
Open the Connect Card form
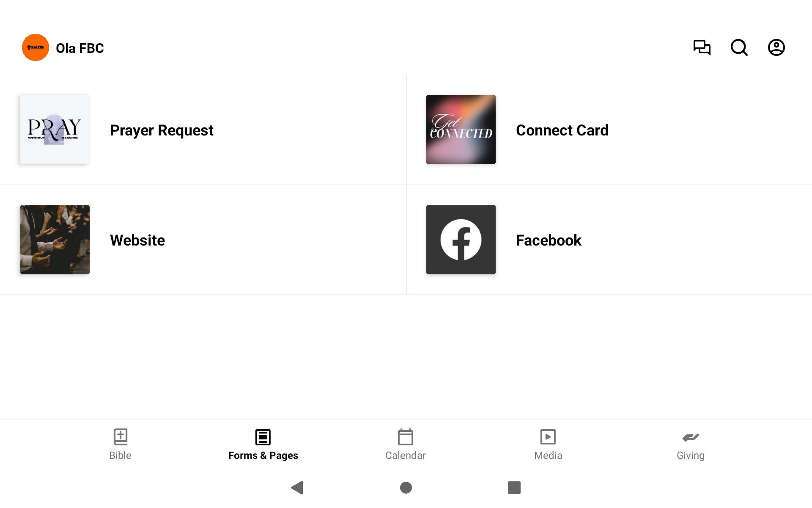click(x=562, y=130)
